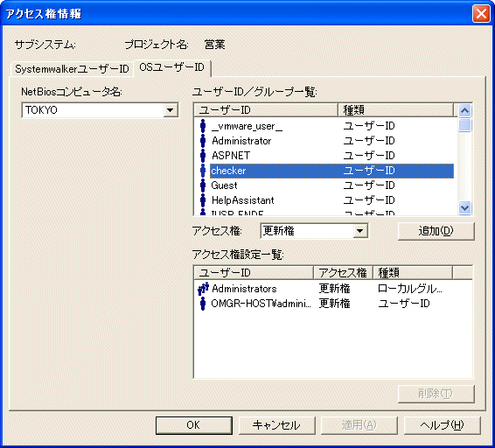Select HelpAssistant in user list
This screenshot has height=448, width=495.
(x=243, y=200)
